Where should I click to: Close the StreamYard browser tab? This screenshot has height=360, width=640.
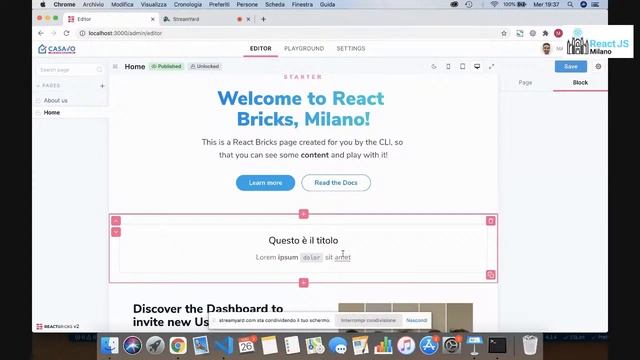point(248,19)
